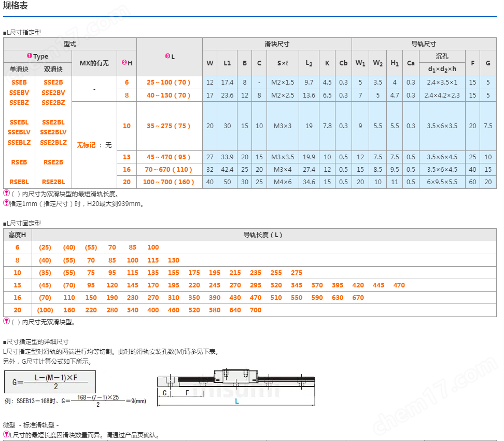Click the 无标记：无 cell in the MX column
Viewport: 504px width, 441px height.
(94, 145)
